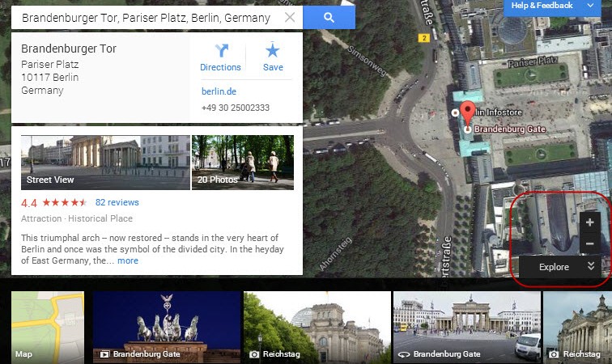Screen dimensions: 612x364
Task: Open the Help & Feedback dropdown
Action: click(552, 6)
